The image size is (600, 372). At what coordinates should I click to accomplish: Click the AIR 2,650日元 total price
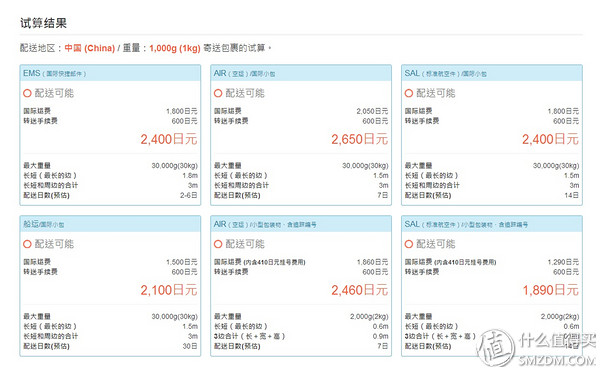(x=360, y=139)
